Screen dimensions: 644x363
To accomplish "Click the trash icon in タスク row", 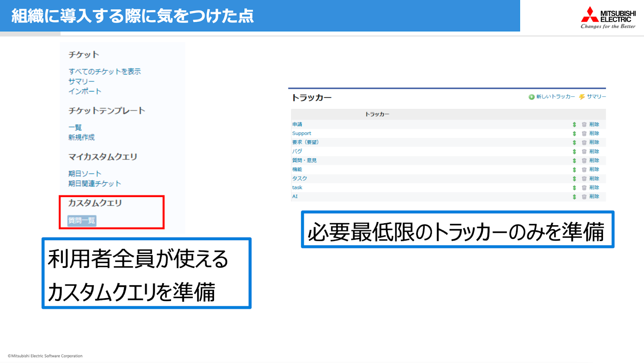I will pyautogui.click(x=584, y=178).
